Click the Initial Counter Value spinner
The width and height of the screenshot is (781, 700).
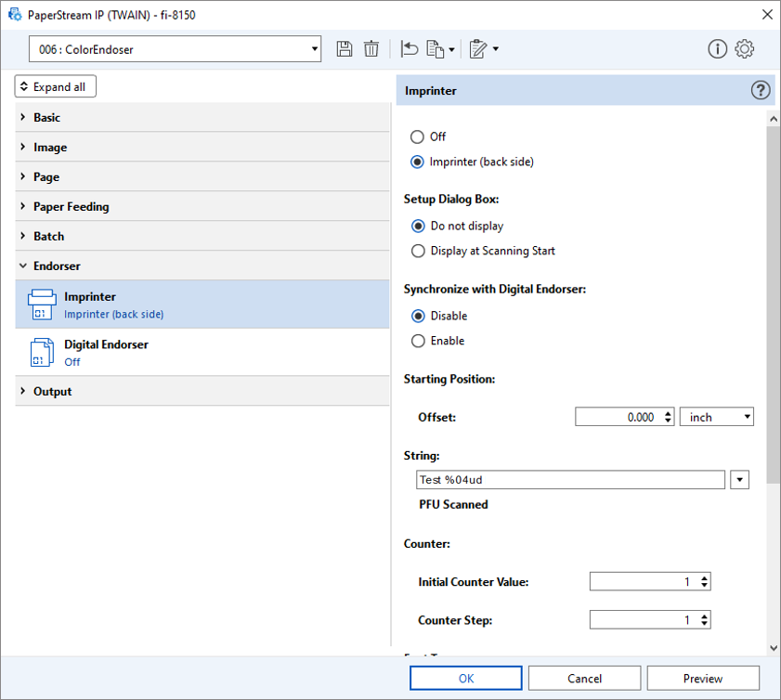704,581
